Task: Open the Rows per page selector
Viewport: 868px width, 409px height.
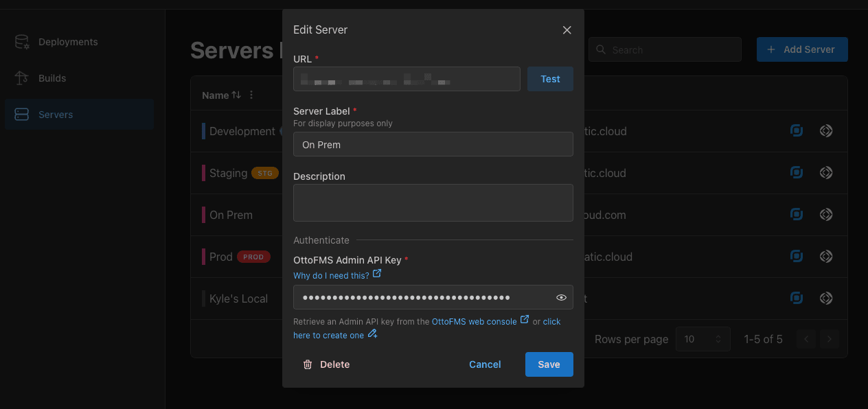Action: tap(703, 338)
